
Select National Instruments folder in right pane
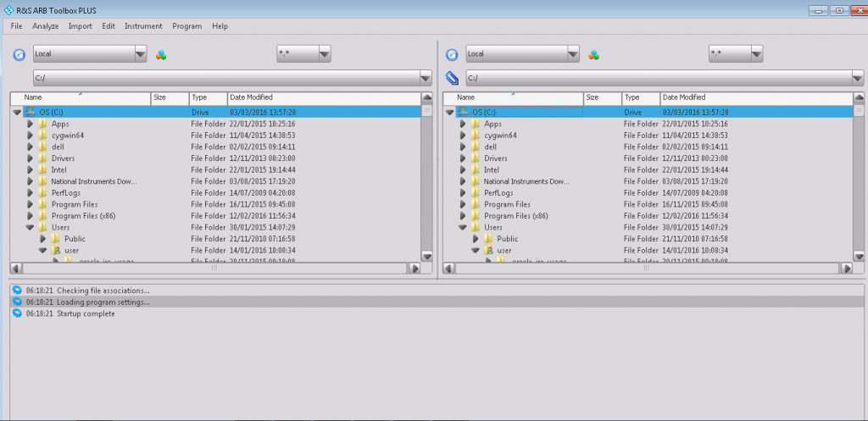tap(526, 181)
